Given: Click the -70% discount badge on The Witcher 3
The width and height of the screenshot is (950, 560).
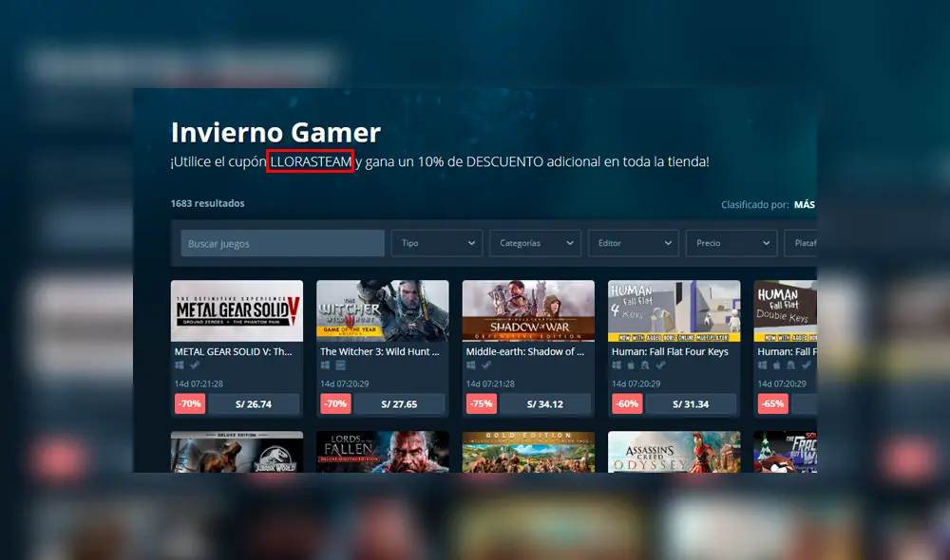Looking at the screenshot, I should point(335,403).
